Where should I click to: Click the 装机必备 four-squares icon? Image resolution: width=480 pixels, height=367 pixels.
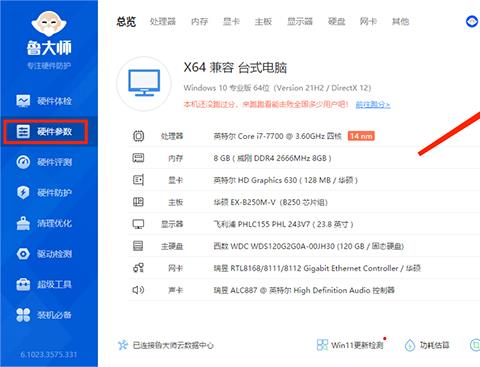tap(23, 315)
